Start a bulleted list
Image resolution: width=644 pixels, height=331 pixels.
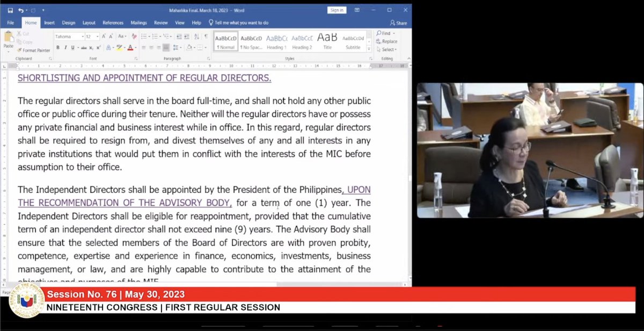144,37
